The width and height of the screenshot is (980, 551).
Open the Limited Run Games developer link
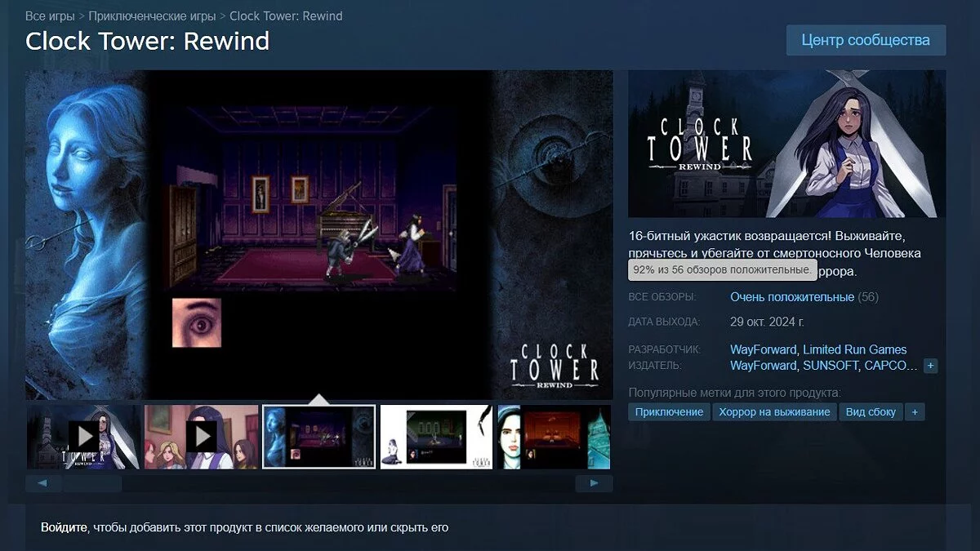click(x=855, y=349)
